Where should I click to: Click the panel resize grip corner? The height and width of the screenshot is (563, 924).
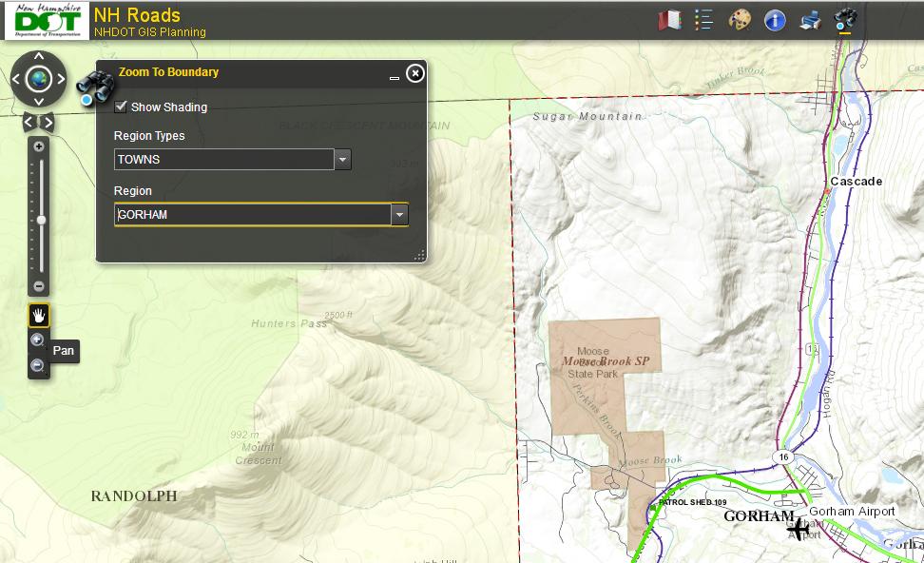[419, 255]
